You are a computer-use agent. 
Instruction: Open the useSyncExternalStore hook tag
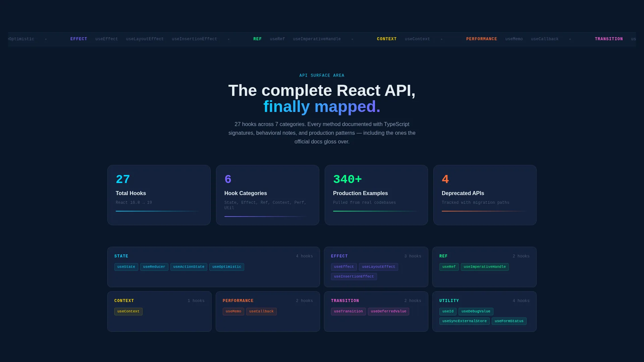tap(465, 321)
